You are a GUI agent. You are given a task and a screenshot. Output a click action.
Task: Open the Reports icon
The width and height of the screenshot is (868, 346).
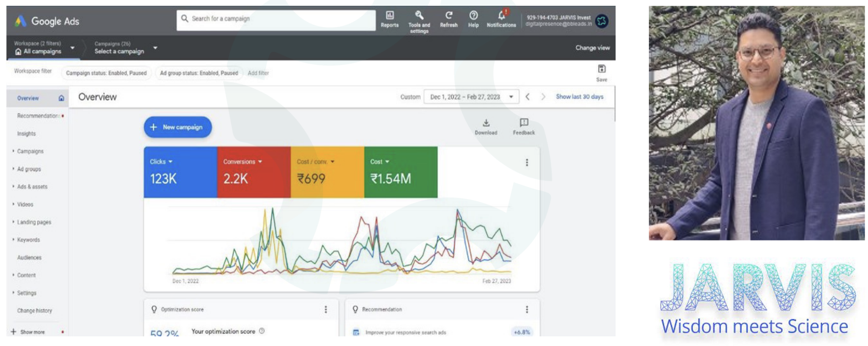coord(390,15)
